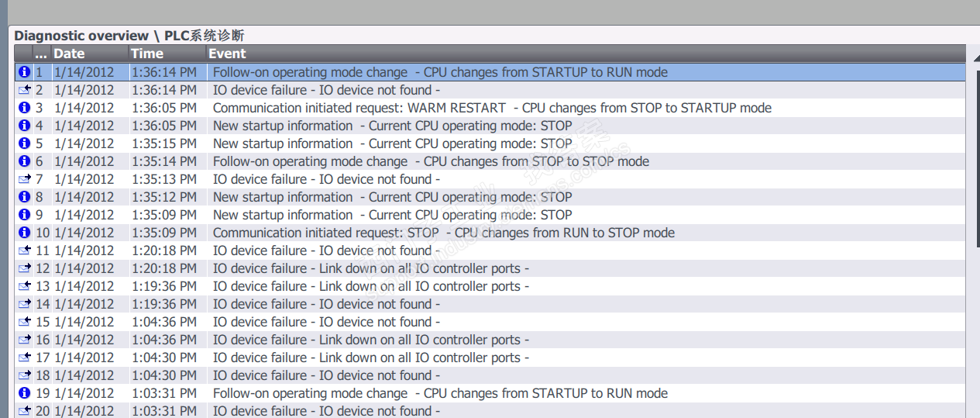Select the WARM RESTART request event row
This screenshot has width=980, height=418.
tap(492, 108)
